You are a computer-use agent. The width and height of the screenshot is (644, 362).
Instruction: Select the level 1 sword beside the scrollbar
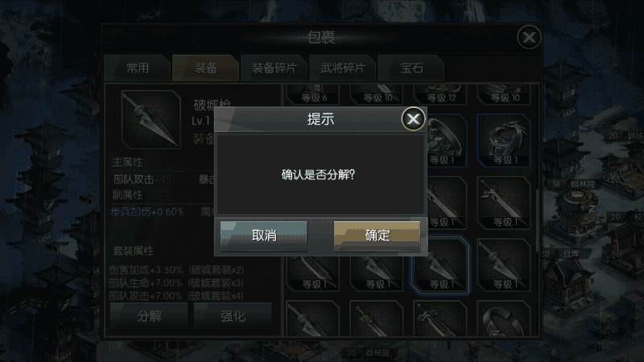pyautogui.click(x=504, y=203)
